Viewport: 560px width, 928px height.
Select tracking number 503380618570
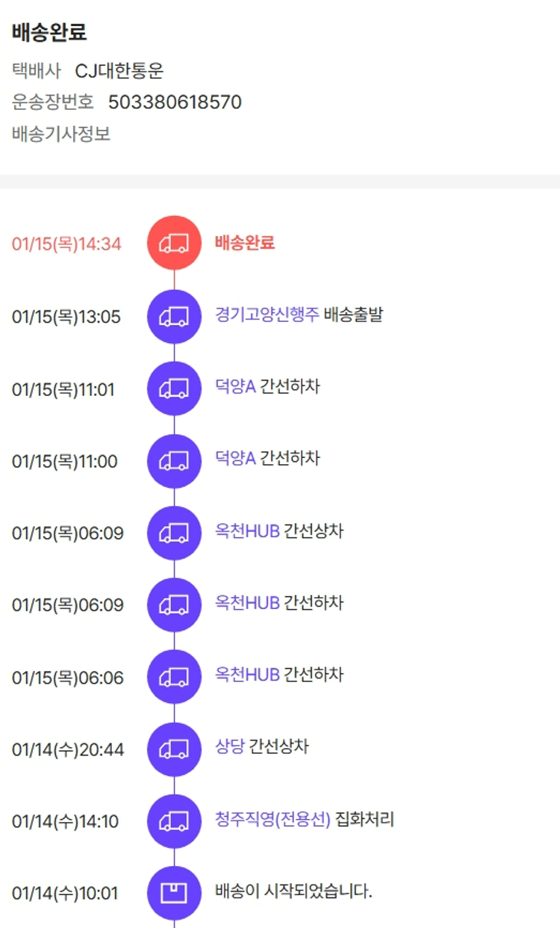click(175, 102)
